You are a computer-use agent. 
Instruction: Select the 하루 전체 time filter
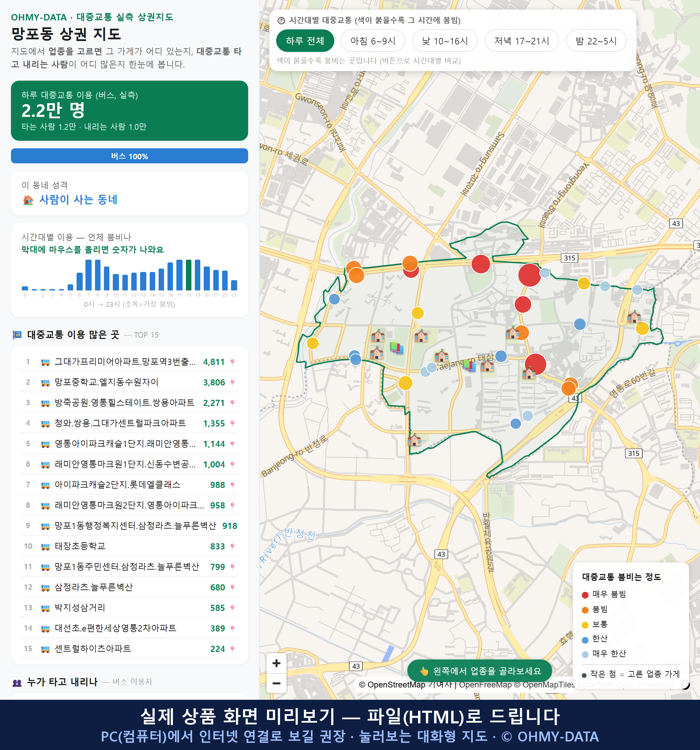[305, 41]
